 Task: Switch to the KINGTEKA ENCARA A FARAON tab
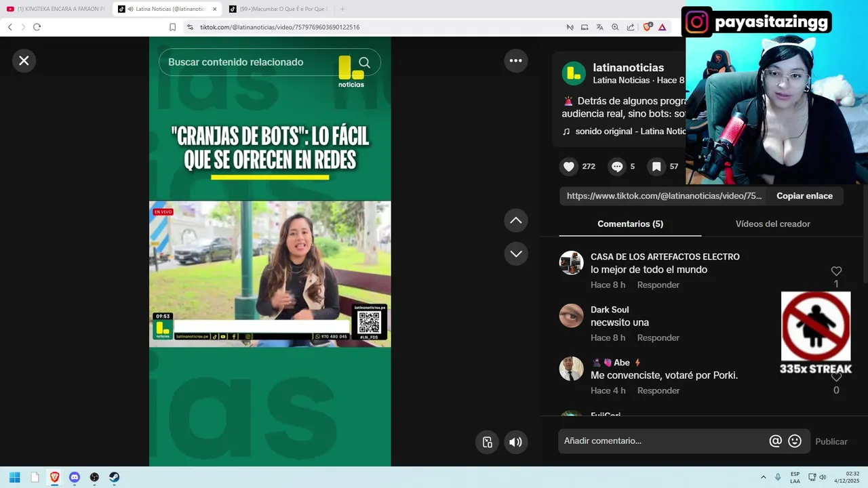[x=56, y=9]
